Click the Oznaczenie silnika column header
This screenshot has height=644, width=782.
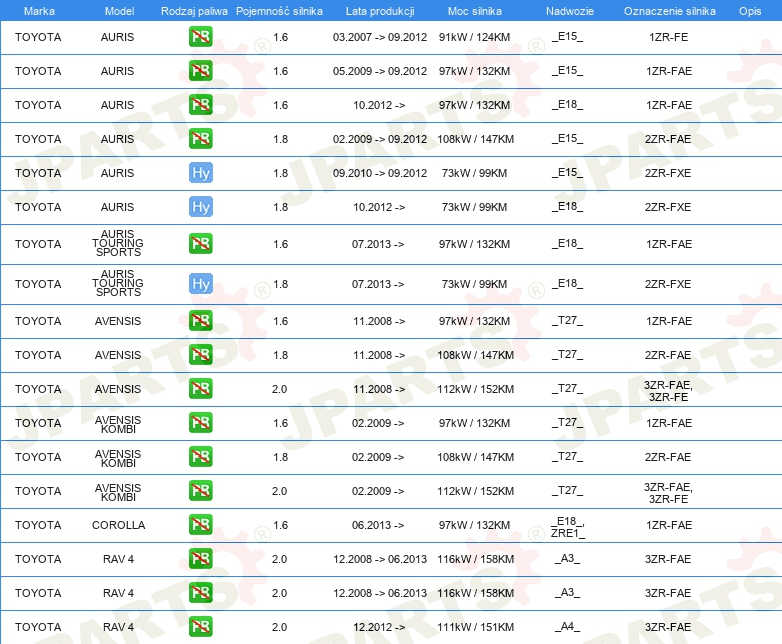coord(670,11)
